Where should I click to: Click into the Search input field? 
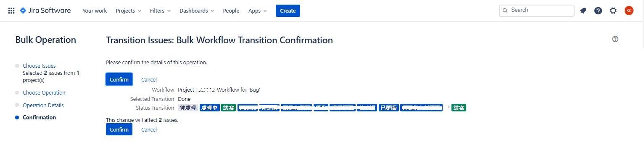pos(536,10)
